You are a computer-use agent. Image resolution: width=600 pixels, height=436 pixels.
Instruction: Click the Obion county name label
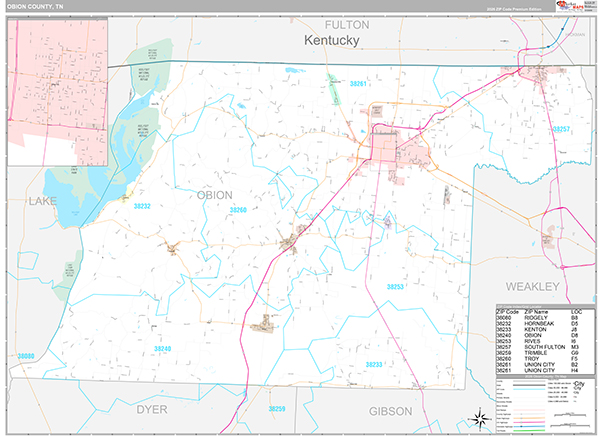215,194
